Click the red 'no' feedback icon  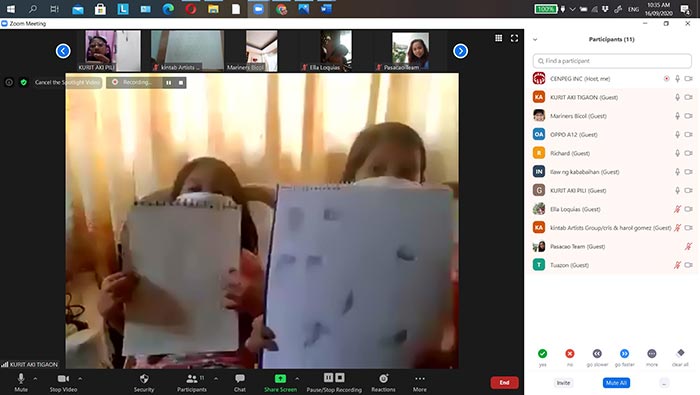[570, 353]
